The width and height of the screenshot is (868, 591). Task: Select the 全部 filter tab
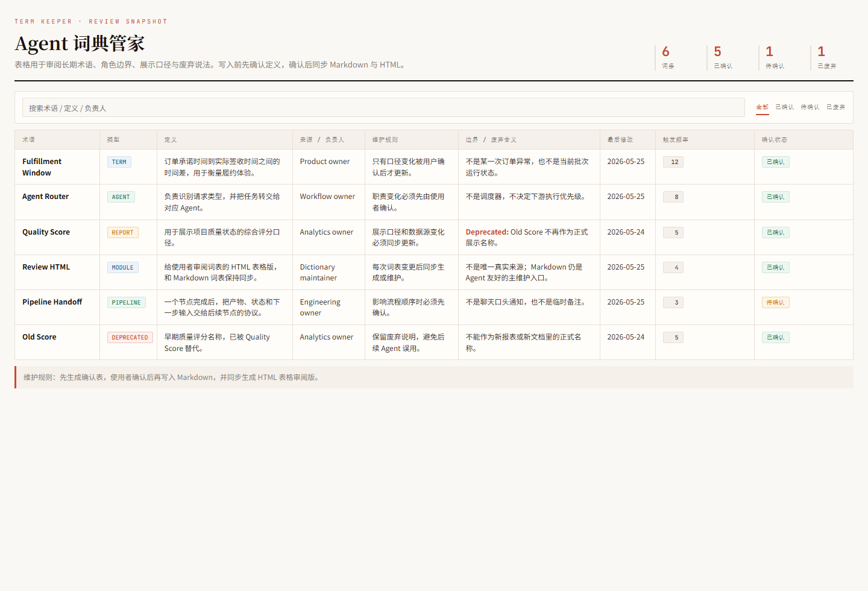point(762,107)
